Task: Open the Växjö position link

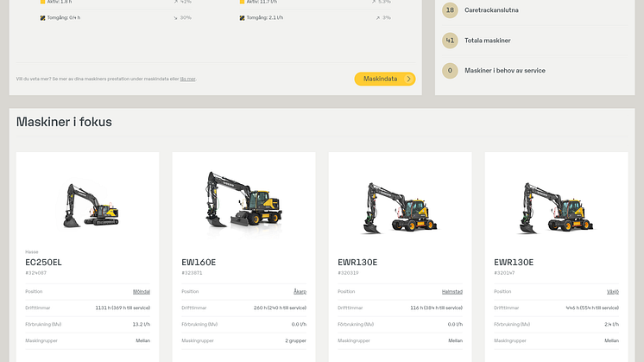Action: pyautogui.click(x=613, y=292)
